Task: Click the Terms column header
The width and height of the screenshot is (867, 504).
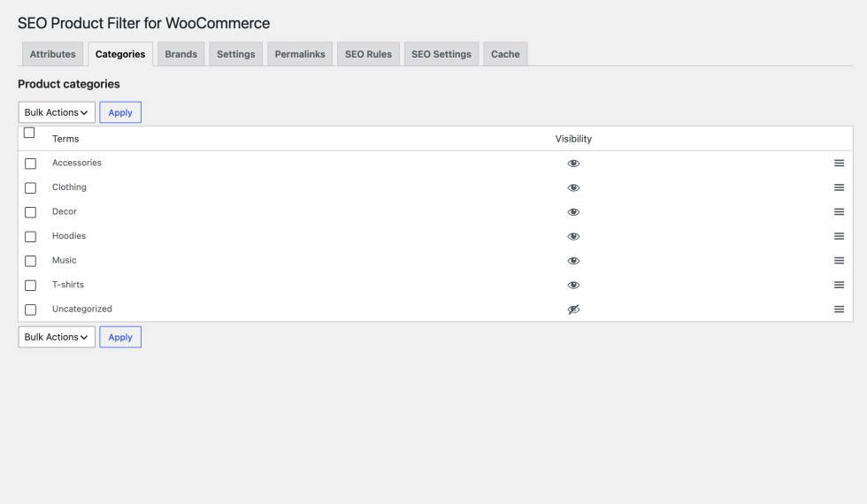Action: [x=65, y=139]
